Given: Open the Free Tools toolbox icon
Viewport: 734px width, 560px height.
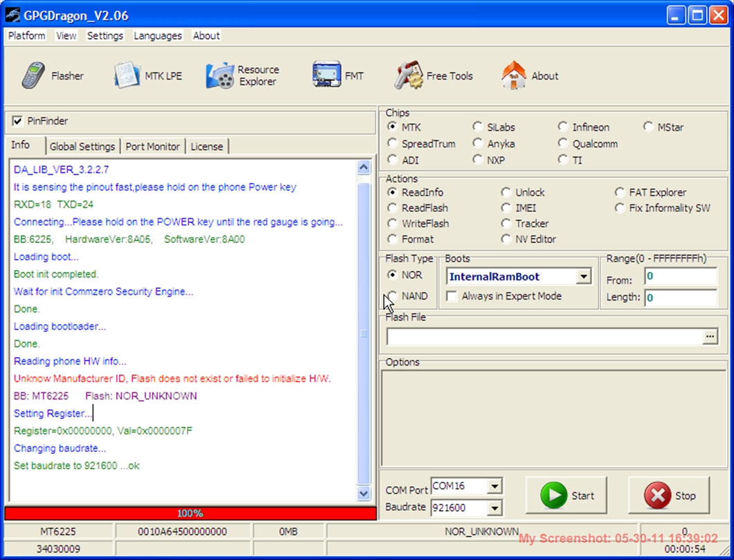Looking at the screenshot, I should click(408, 75).
